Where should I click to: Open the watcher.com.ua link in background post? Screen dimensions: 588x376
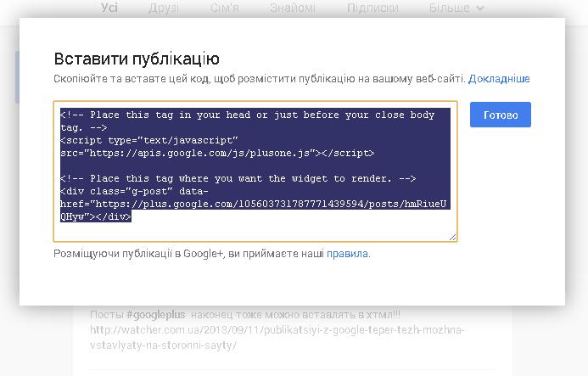tap(277, 337)
